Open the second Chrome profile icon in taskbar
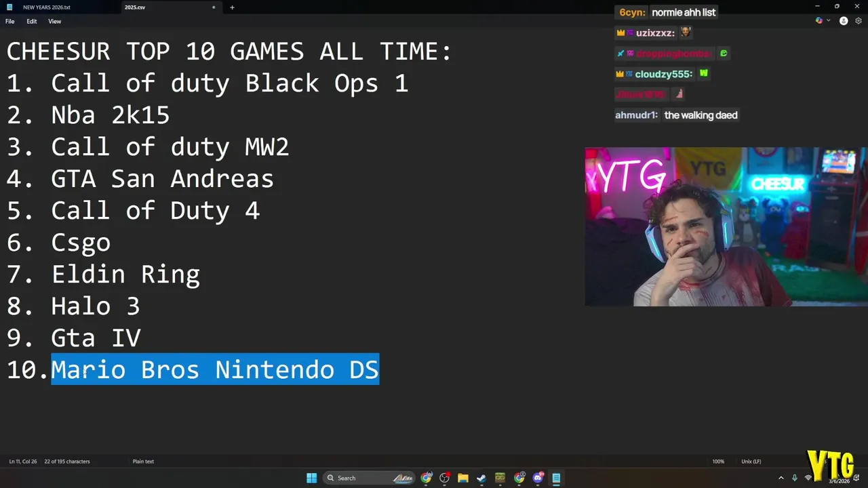 point(519,478)
